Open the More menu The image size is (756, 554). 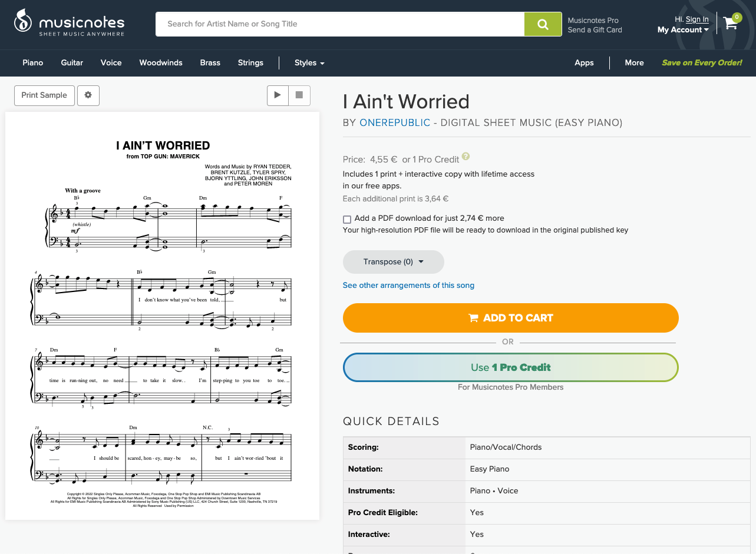click(x=634, y=63)
